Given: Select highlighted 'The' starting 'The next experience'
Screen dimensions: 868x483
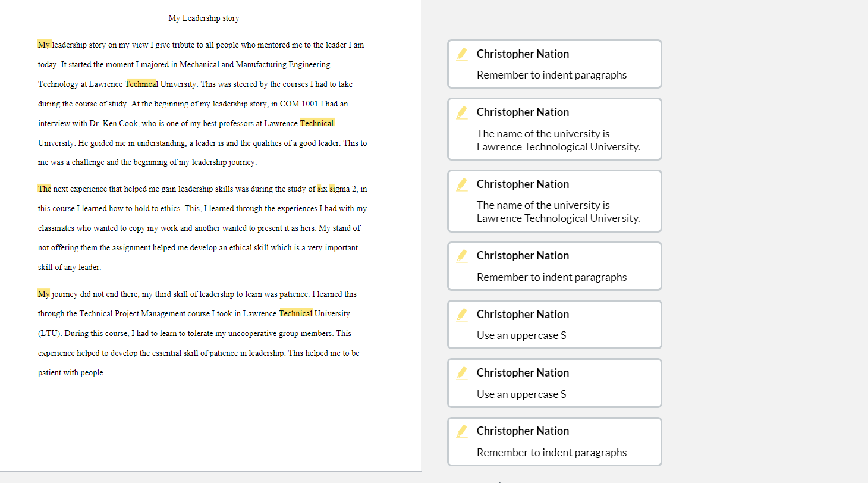Looking at the screenshot, I should (x=45, y=189).
